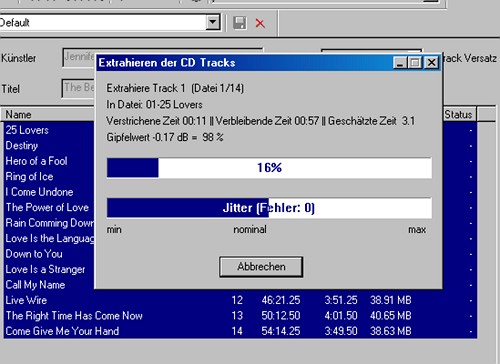The width and height of the screenshot is (500, 364).
Task: Click the size value 38.91 MB
Action: 391,300
